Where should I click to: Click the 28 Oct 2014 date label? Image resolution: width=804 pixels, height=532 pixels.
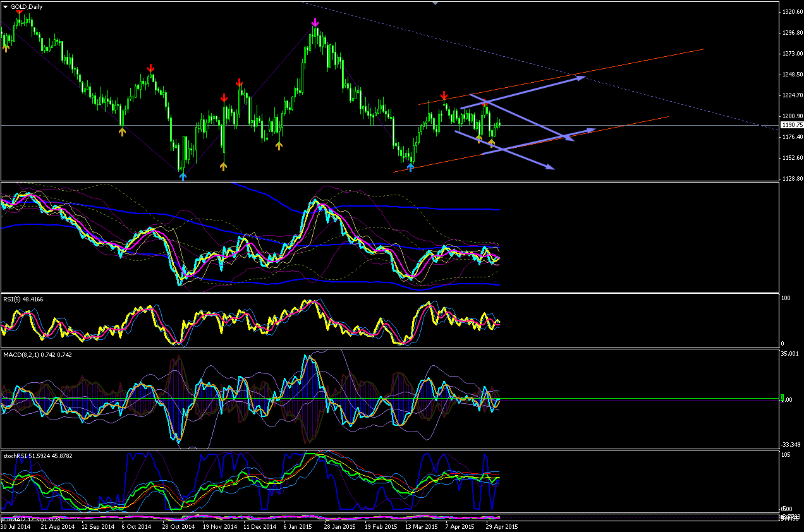(178, 526)
